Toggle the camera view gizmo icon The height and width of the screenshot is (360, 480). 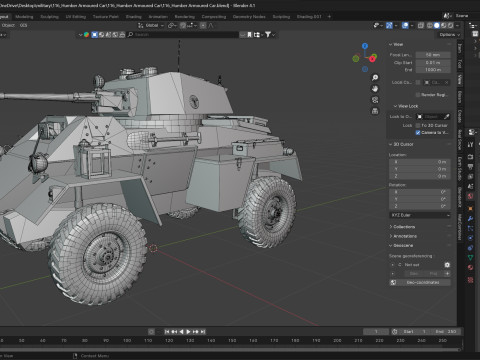pos(375,100)
